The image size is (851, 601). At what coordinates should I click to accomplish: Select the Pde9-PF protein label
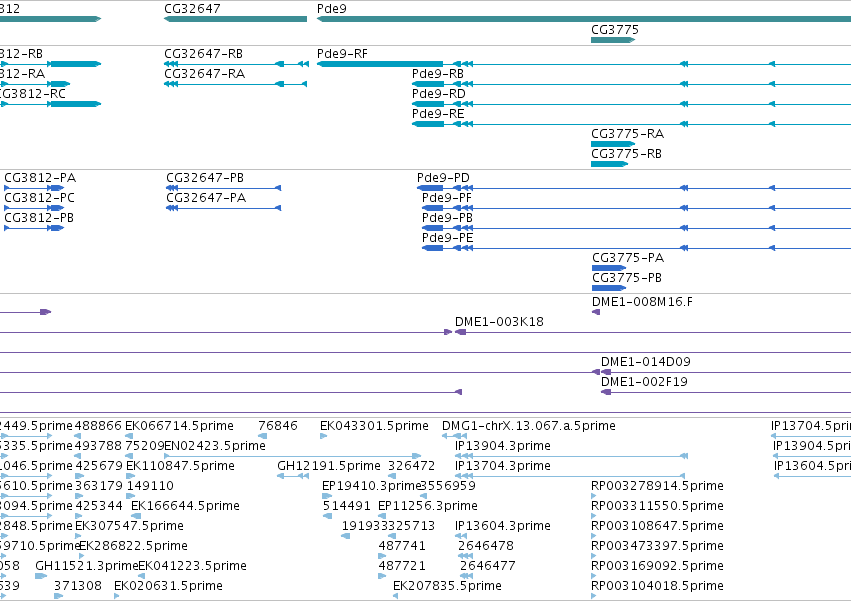(447, 198)
